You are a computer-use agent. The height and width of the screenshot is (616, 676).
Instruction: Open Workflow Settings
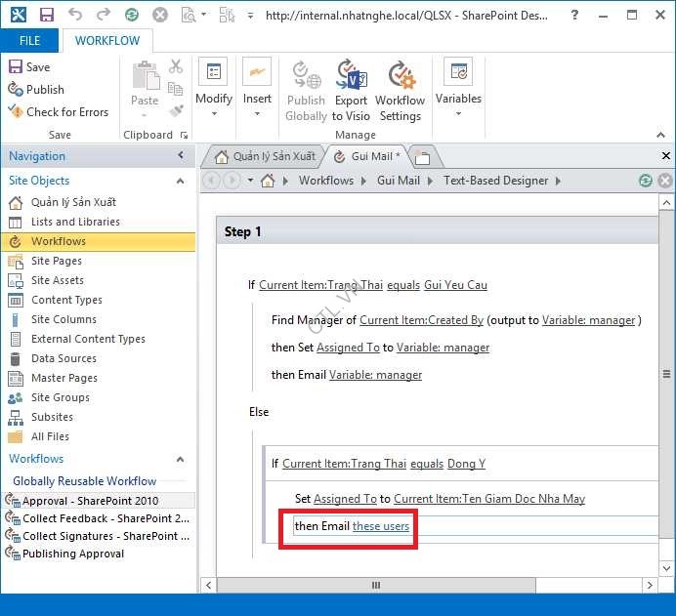(400, 90)
